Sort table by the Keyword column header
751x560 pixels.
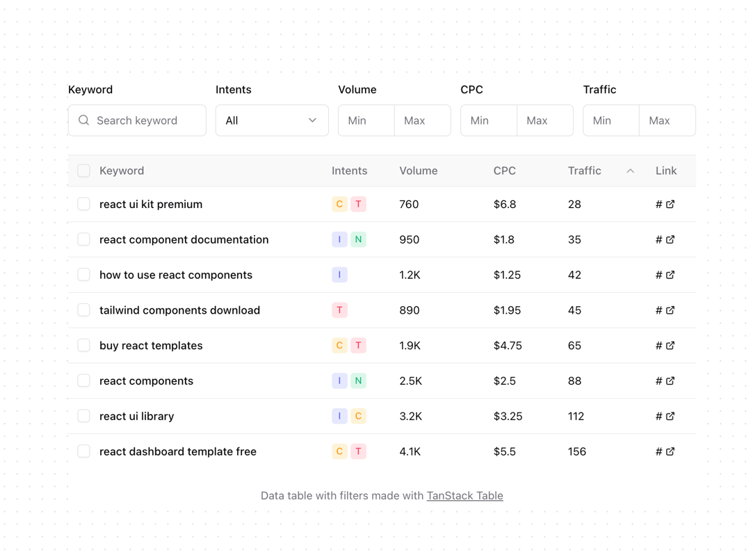pyautogui.click(x=122, y=171)
